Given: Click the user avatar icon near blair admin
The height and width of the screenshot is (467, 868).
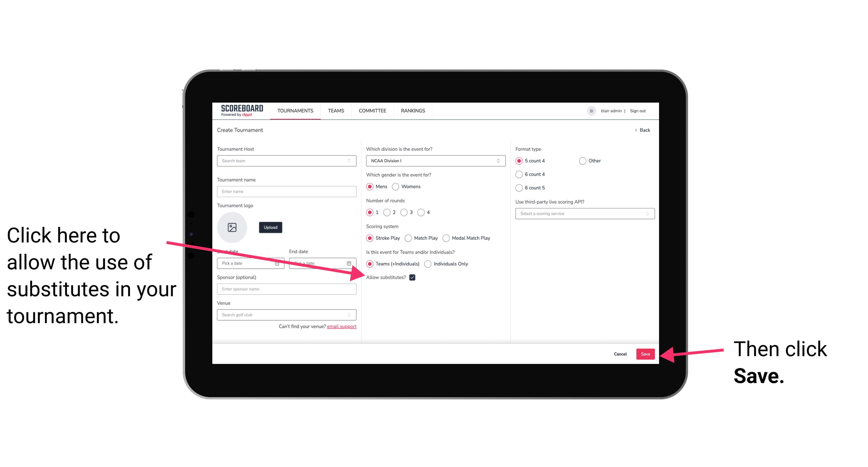Looking at the screenshot, I should (x=591, y=110).
